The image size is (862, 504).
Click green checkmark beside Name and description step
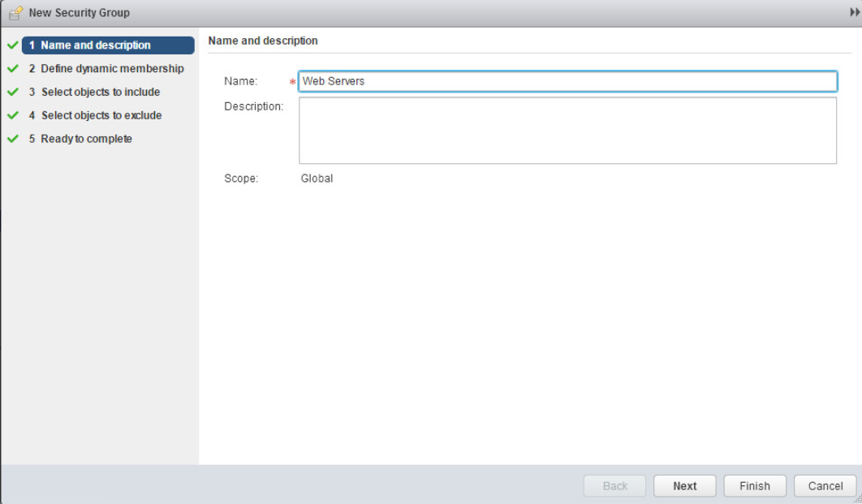click(x=12, y=45)
